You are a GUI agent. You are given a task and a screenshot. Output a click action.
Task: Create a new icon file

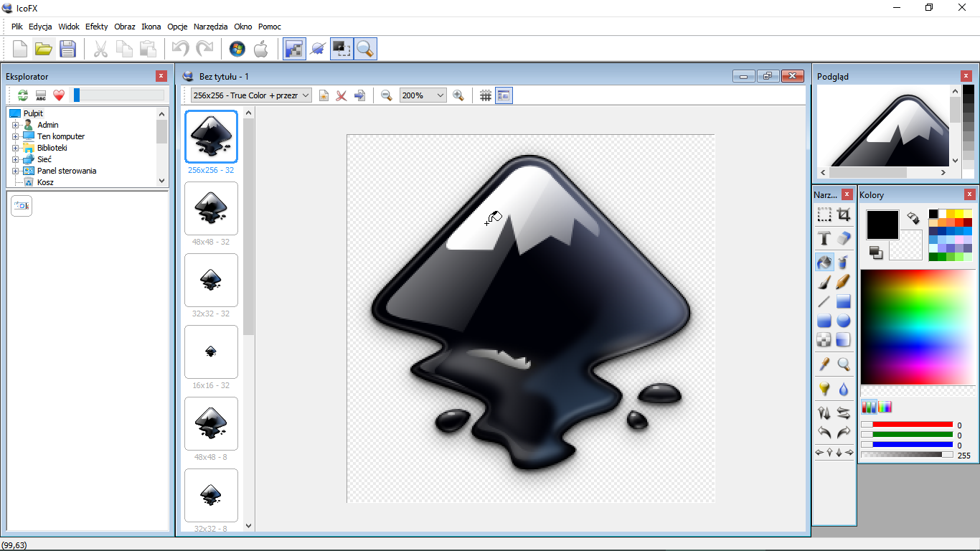[x=20, y=49]
